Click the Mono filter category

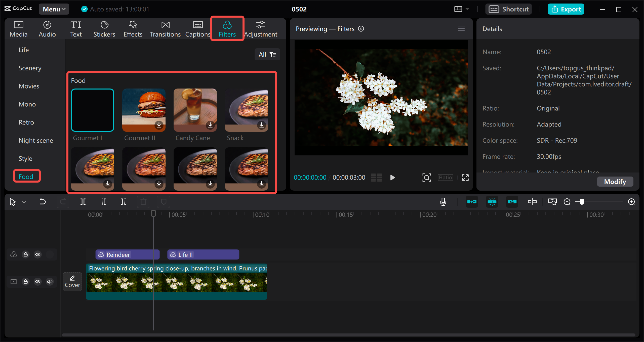point(26,104)
